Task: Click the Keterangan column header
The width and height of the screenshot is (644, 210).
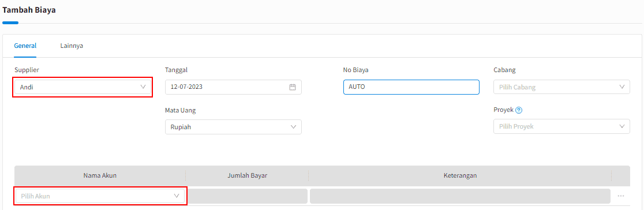Action: point(460,175)
